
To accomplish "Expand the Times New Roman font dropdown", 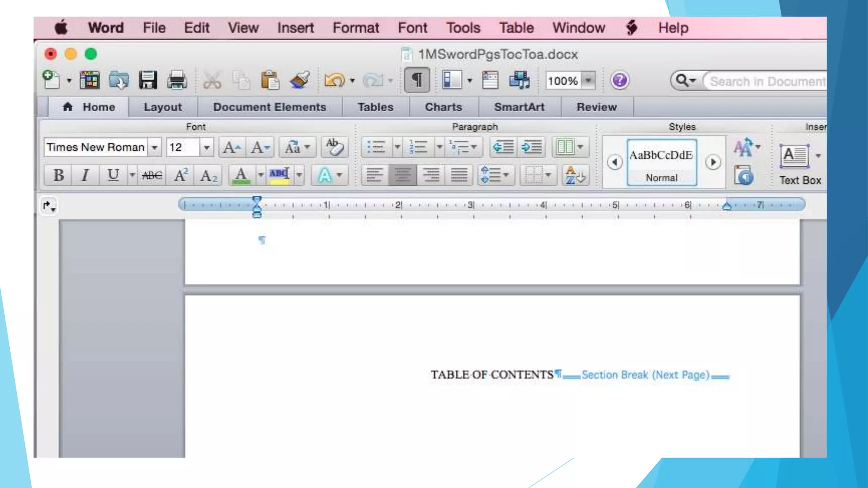I will [x=155, y=147].
